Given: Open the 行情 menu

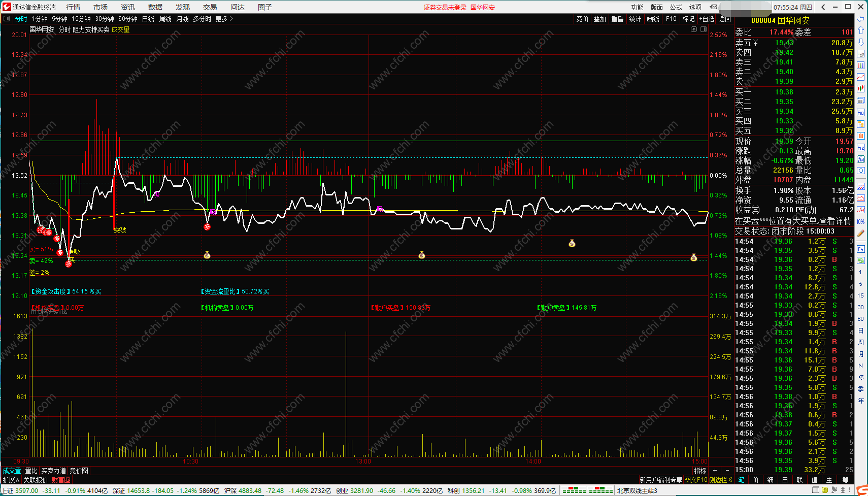Looking at the screenshot, I should tap(73, 7).
